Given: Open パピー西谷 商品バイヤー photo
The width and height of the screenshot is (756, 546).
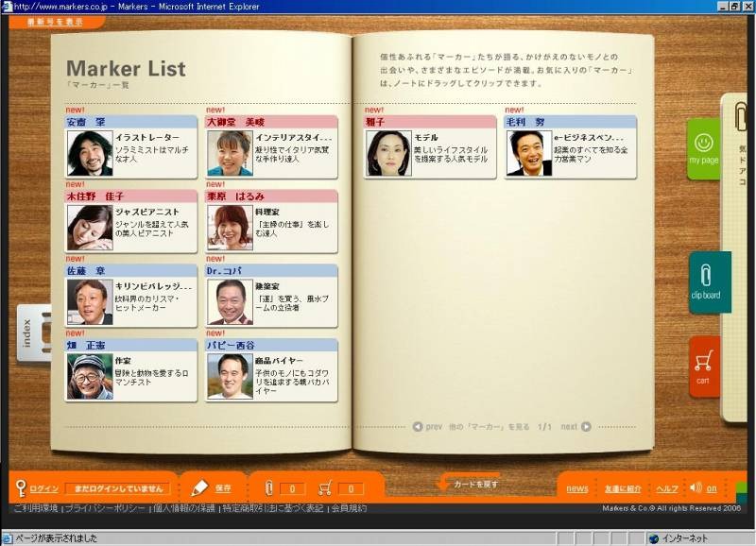Looking at the screenshot, I should (x=231, y=376).
